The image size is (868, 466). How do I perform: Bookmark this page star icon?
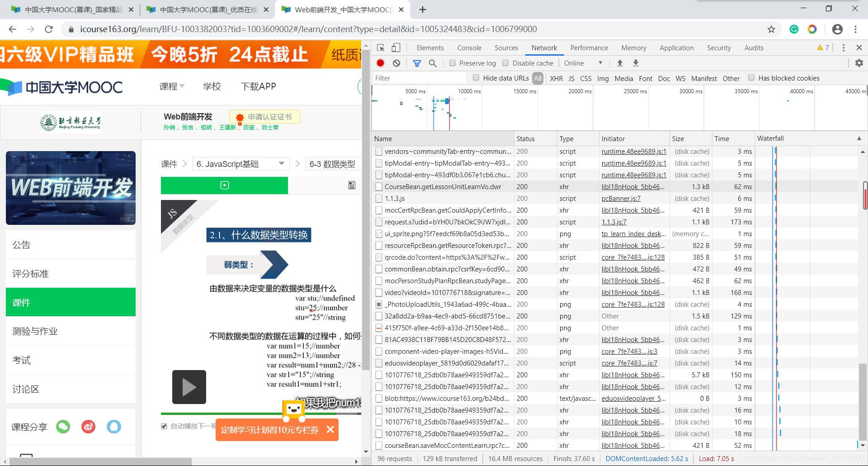click(x=771, y=29)
